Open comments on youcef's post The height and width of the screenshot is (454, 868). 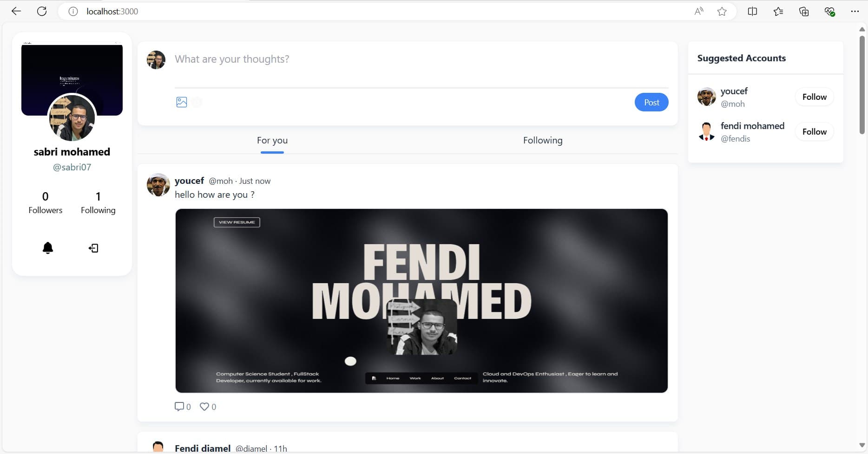point(180,407)
